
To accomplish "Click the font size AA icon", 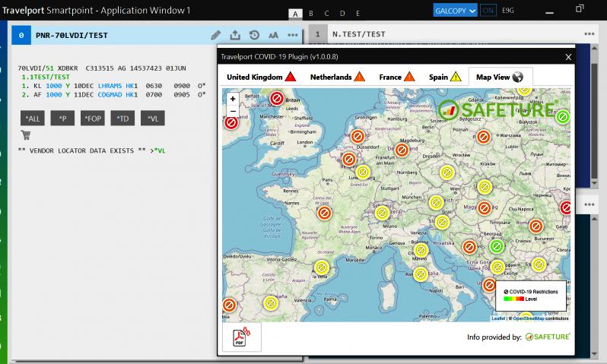I will (273, 35).
